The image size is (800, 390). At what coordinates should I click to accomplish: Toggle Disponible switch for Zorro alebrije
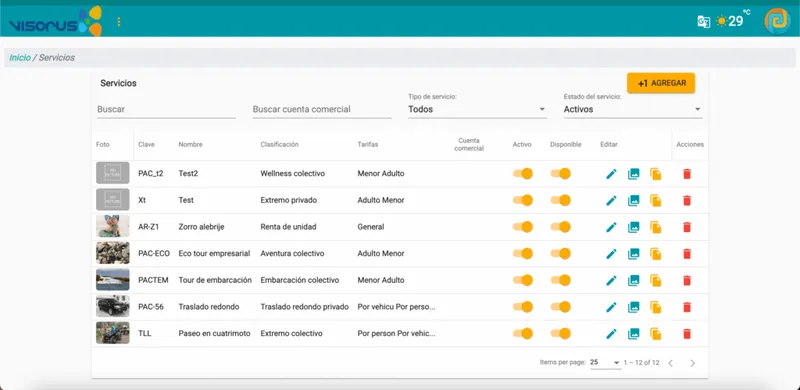point(561,227)
